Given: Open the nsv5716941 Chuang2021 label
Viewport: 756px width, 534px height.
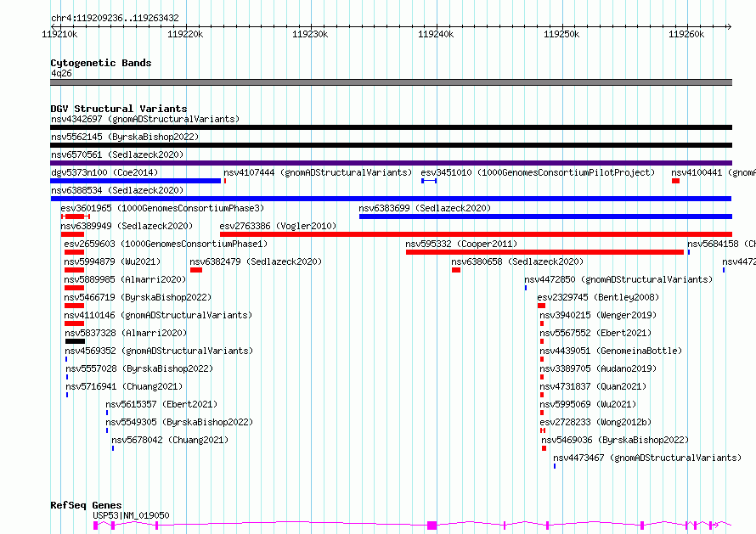Looking at the screenshot, I should coord(124,386).
